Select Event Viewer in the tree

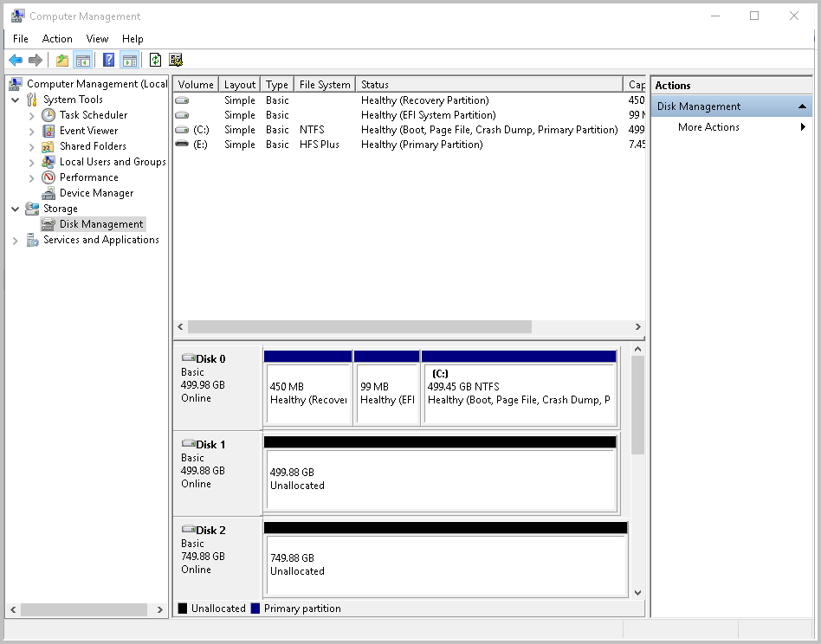pyautogui.click(x=88, y=131)
